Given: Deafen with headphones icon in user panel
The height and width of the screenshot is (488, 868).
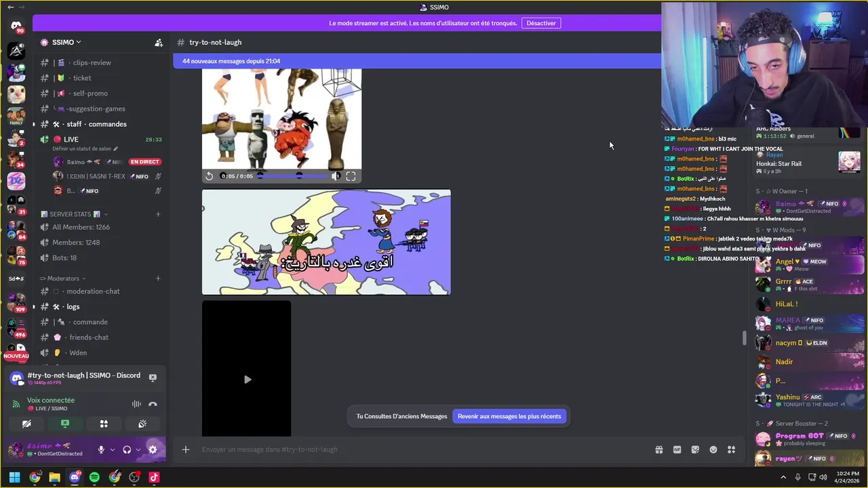Looking at the screenshot, I should pyautogui.click(x=127, y=449).
